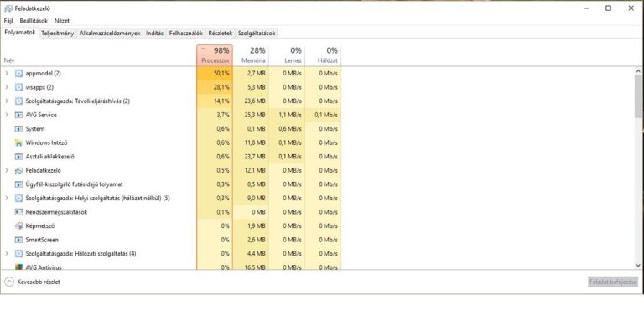Viewport: 644px width, 321px height.
Task: Click the wsappx process icon
Action: 18,87
